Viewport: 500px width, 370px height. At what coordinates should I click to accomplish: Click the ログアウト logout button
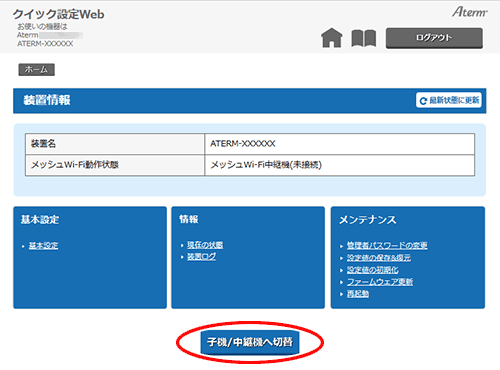[x=434, y=38]
